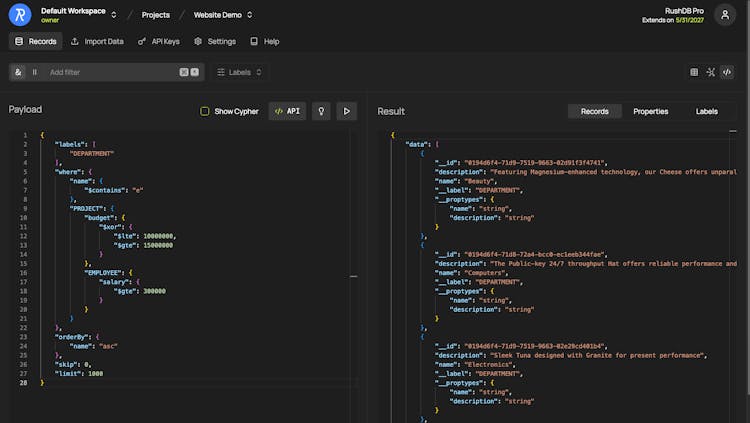The height and width of the screenshot is (423, 750).
Task: Toggle the API code button
Action: click(x=287, y=111)
